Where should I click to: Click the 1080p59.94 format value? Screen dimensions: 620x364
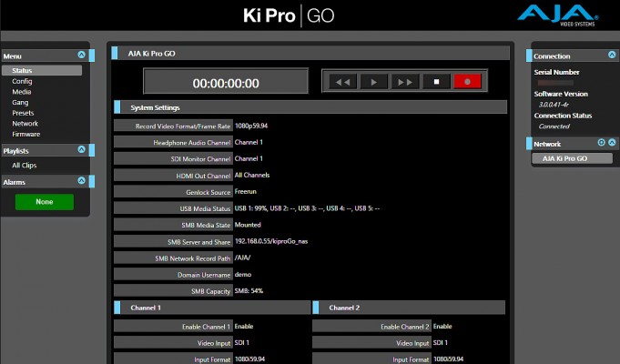click(x=251, y=126)
